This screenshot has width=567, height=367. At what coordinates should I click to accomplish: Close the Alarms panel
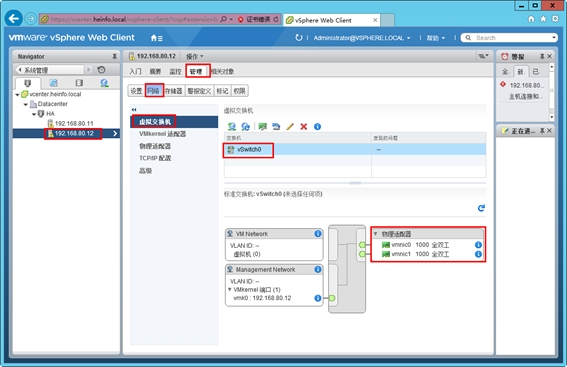(x=549, y=56)
